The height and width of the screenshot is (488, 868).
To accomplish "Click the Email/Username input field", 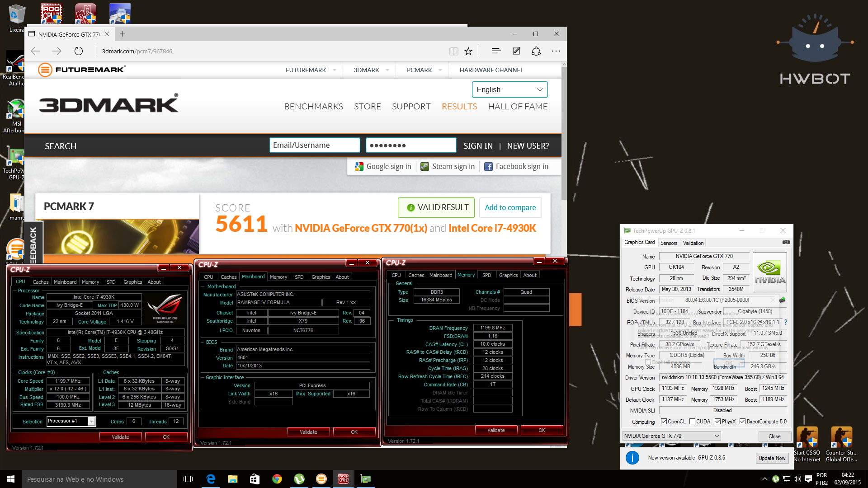I will pos(315,145).
